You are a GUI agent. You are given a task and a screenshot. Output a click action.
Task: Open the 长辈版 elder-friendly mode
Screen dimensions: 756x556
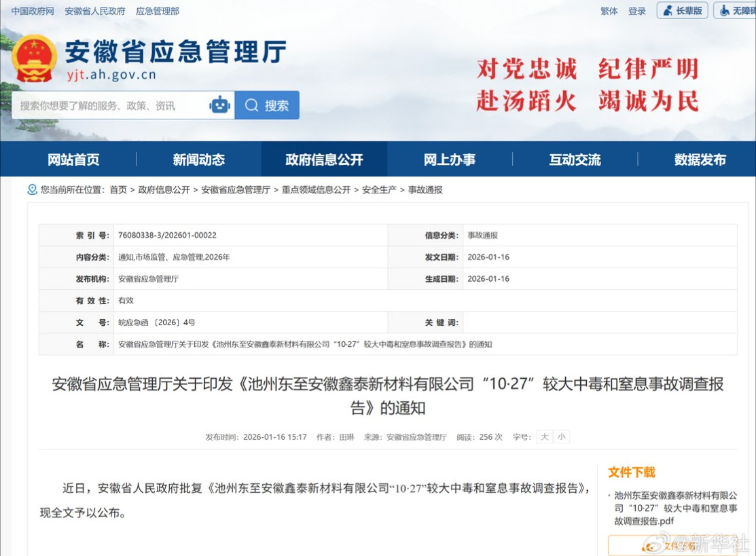click(683, 11)
